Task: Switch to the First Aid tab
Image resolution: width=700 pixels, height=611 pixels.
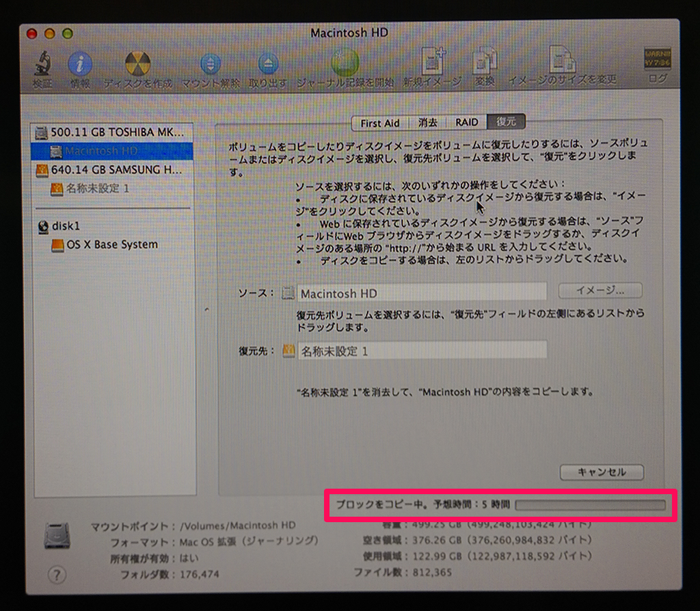Action: (379, 123)
